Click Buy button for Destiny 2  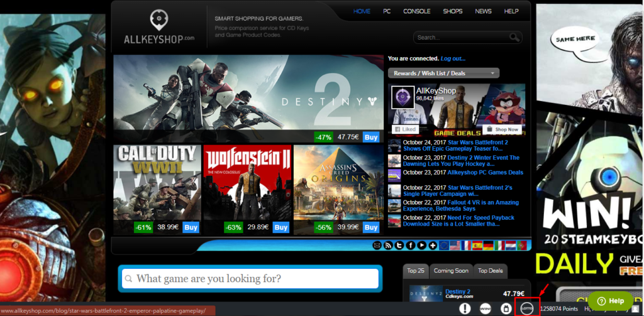371,137
